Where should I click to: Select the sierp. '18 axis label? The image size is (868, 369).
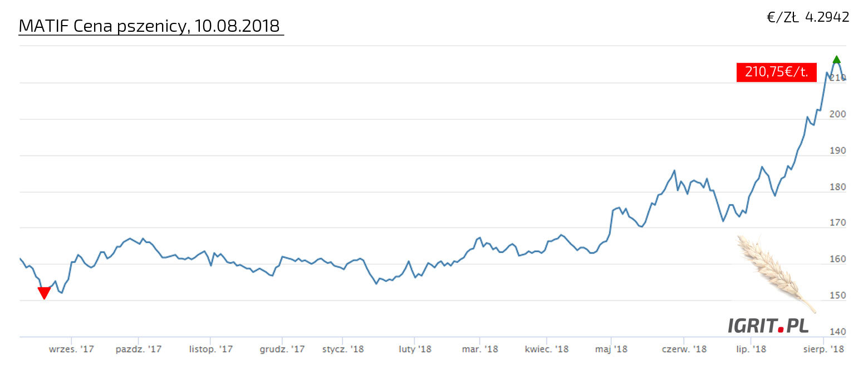[x=825, y=349]
